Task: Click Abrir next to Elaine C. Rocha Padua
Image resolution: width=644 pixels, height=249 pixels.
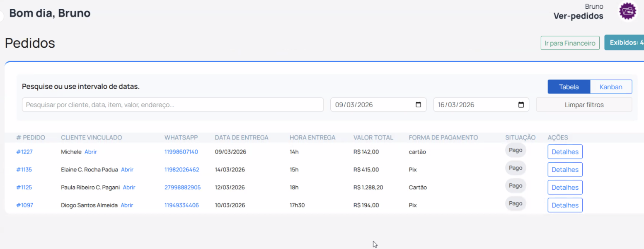Action: (127, 170)
